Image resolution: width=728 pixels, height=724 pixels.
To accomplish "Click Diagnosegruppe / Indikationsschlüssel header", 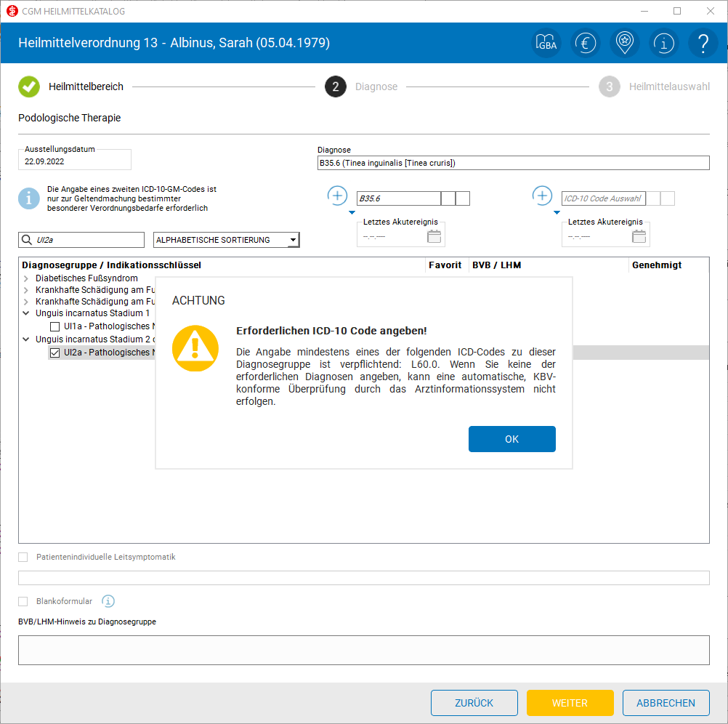I will pyautogui.click(x=111, y=265).
